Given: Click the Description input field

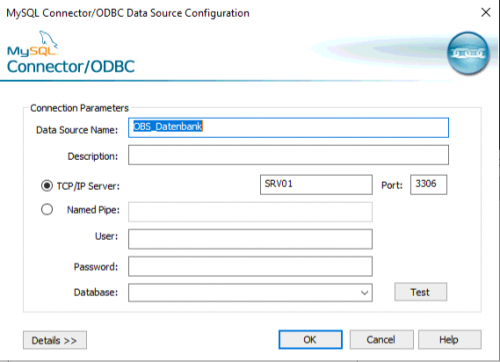Looking at the screenshot, I should [288, 155].
